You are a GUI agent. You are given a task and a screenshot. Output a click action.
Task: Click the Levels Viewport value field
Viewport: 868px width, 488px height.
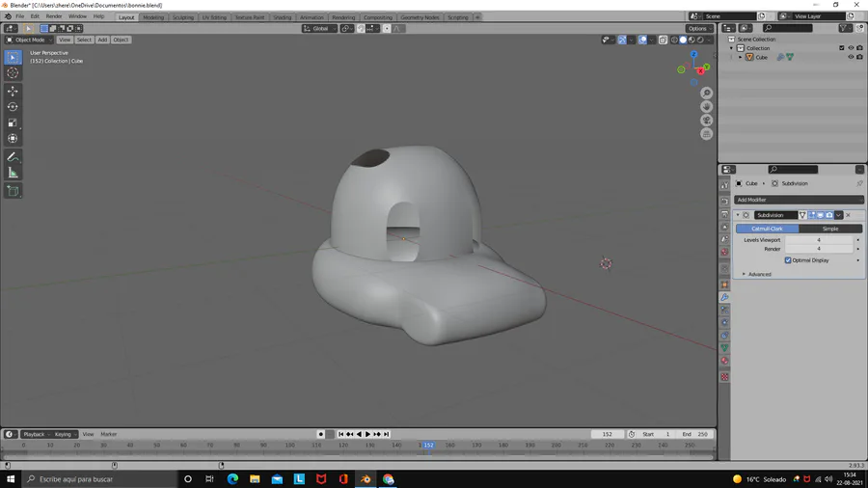tap(819, 240)
